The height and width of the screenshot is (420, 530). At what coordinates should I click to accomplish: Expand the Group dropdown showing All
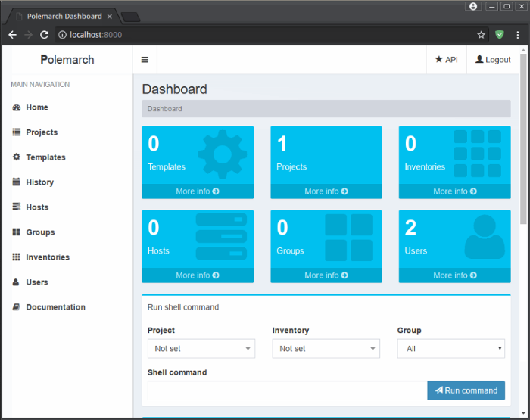(x=450, y=349)
